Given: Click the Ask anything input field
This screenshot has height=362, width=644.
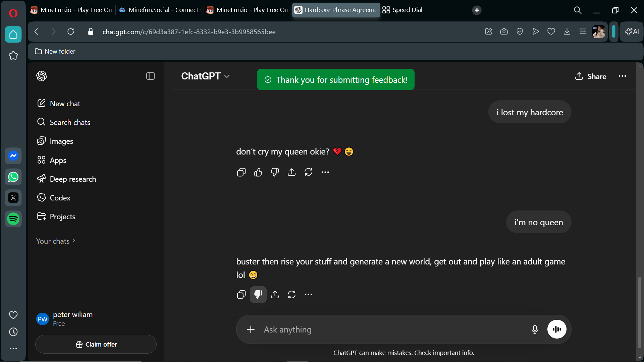Looking at the screenshot, I should 386,329.
